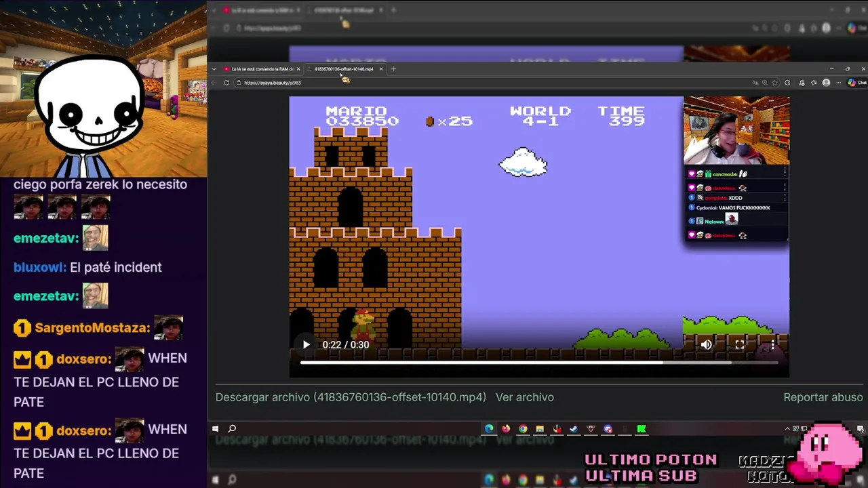Open video more options three-dot menu
The height and width of the screenshot is (488, 868).
[x=772, y=344]
